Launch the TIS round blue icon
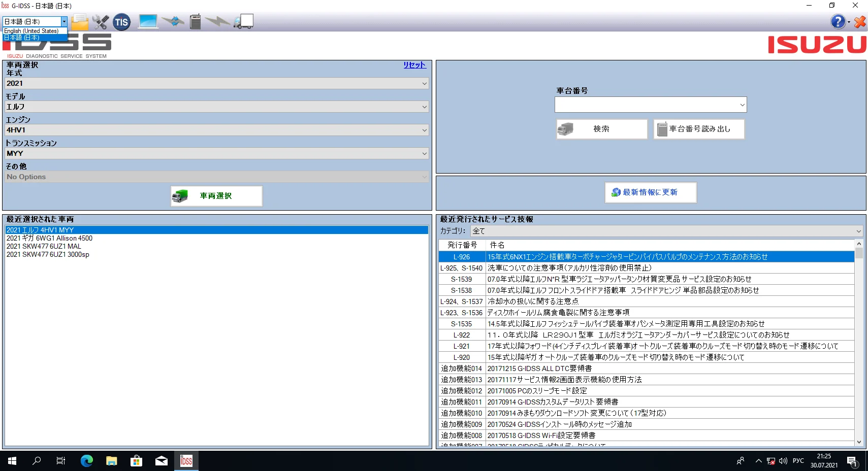The height and width of the screenshot is (471, 868). click(121, 22)
